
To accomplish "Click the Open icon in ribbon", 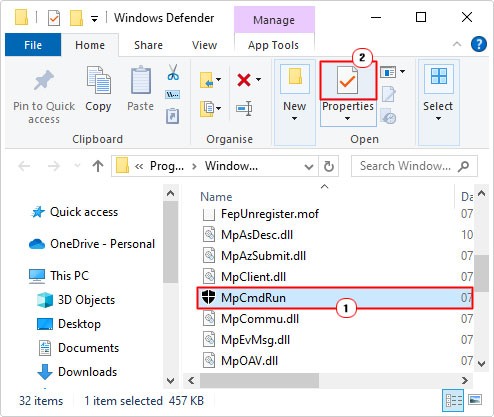I will [x=388, y=72].
